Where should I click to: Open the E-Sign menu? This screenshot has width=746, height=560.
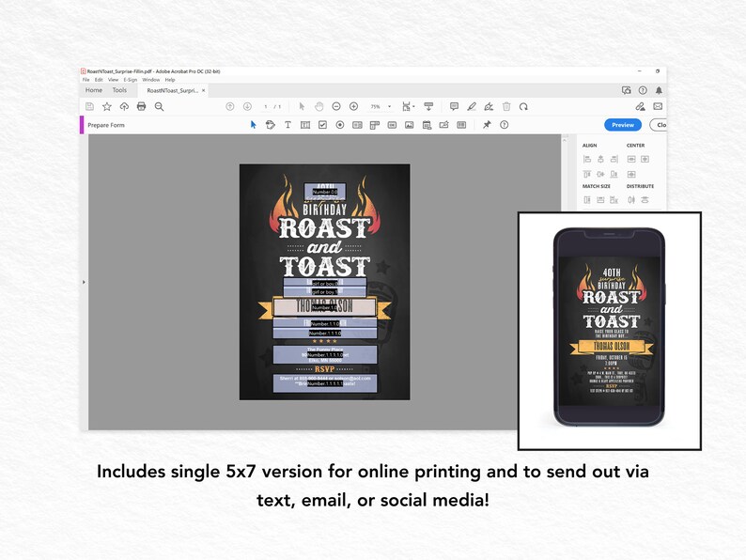131,80
